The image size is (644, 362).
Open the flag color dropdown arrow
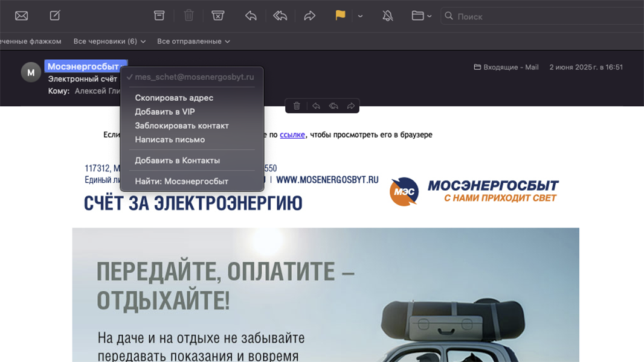click(x=360, y=16)
